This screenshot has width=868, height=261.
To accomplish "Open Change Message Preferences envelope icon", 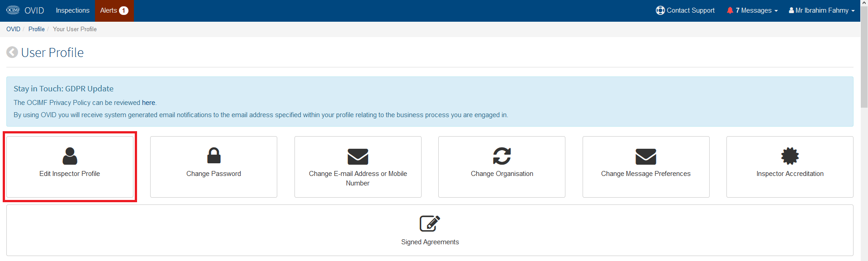I will tap(645, 157).
